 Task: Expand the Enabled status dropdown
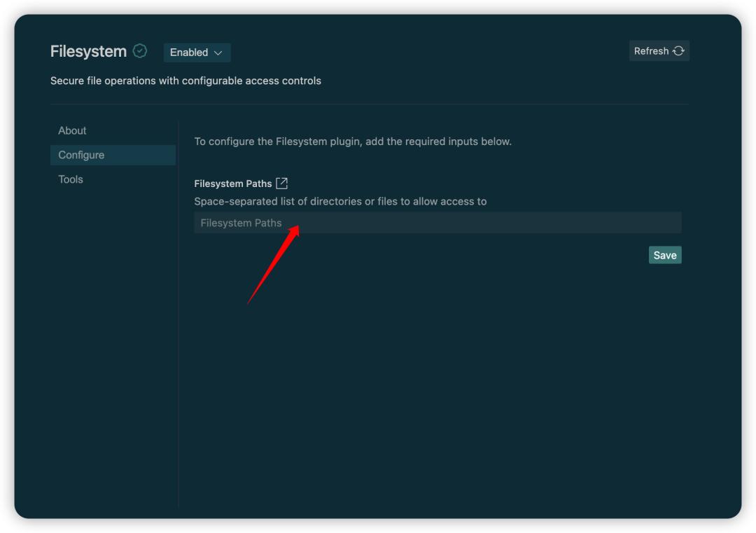(197, 53)
